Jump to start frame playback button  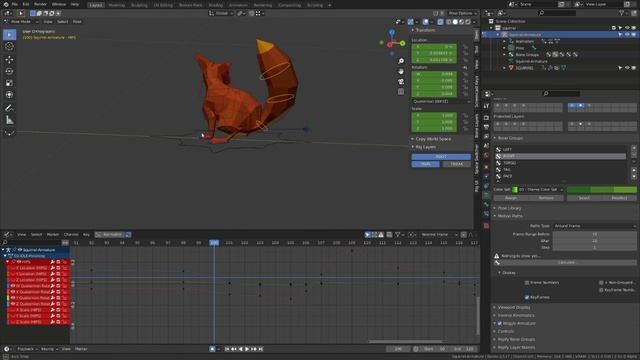coord(227,349)
